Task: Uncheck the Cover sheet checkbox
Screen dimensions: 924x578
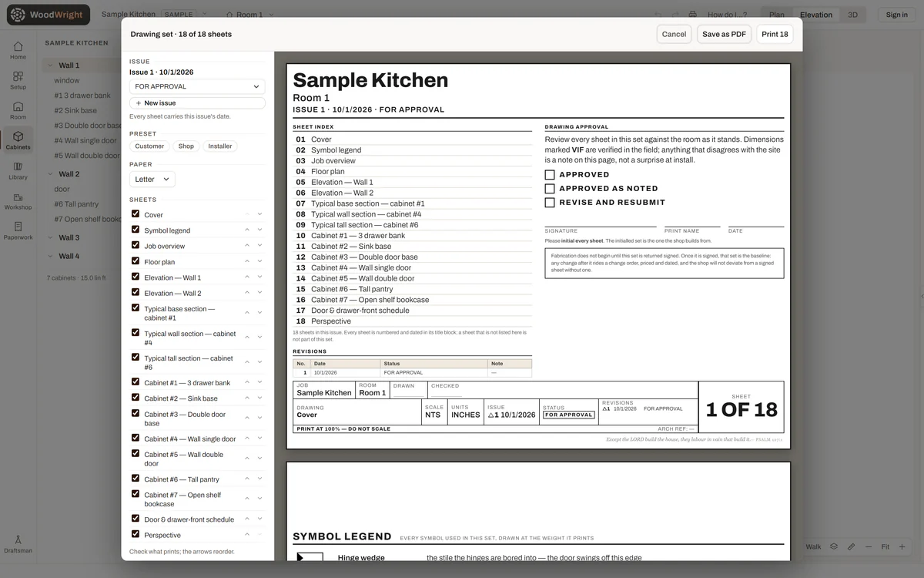Action: pyautogui.click(x=136, y=214)
